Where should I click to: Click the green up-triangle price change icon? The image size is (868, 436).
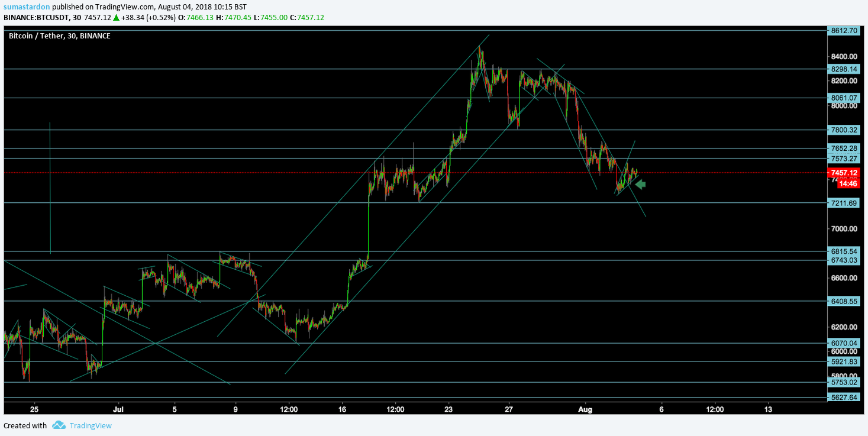click(x=117, y=18)
